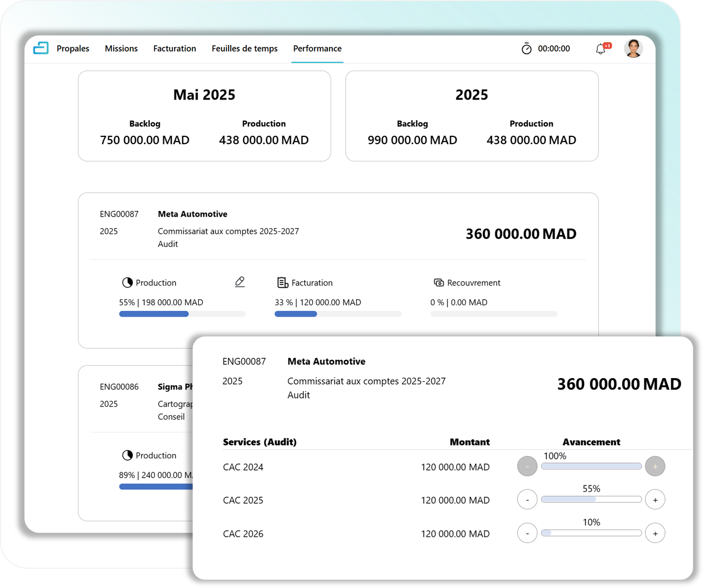Switch to the Missions tab
The image size is (704, 588).
(x=121, y=48)
